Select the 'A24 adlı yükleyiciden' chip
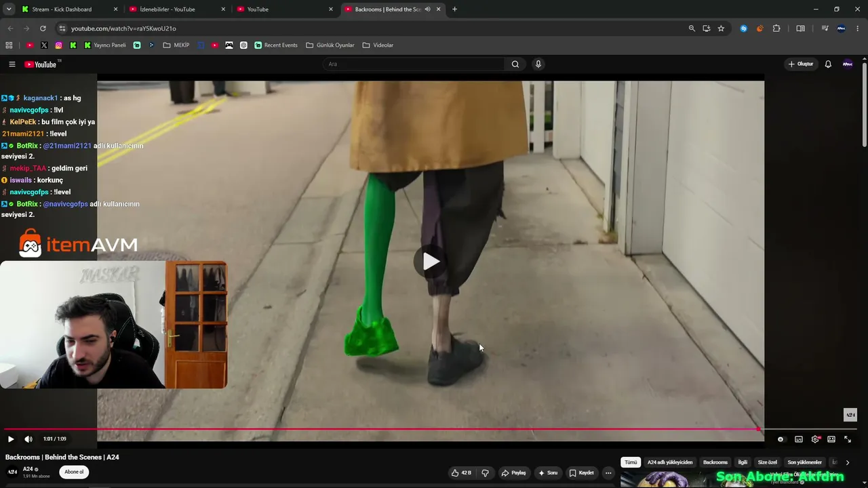This screenshot has height=488, width=868. pos(670,462)
